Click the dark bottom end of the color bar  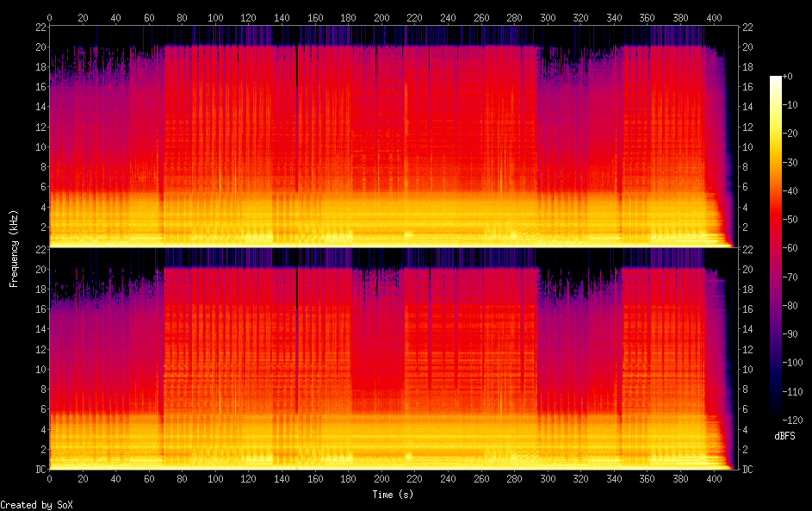click(776, 417)
